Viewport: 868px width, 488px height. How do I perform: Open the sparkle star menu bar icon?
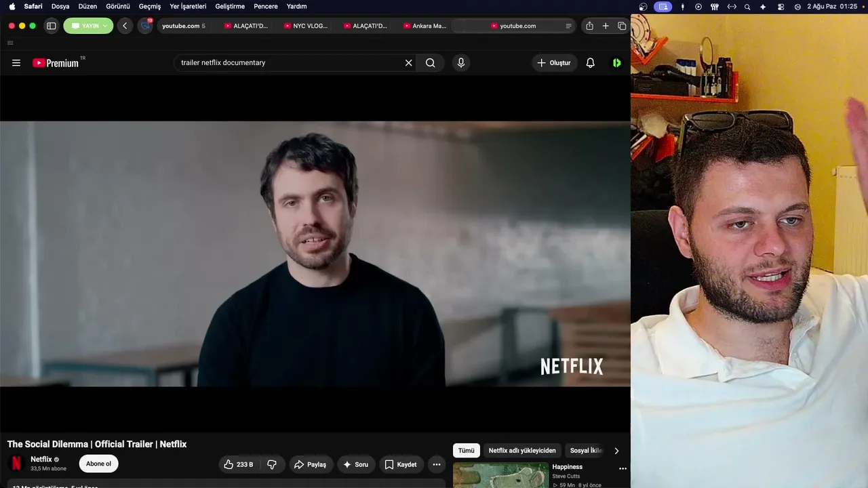click(763, 7)
